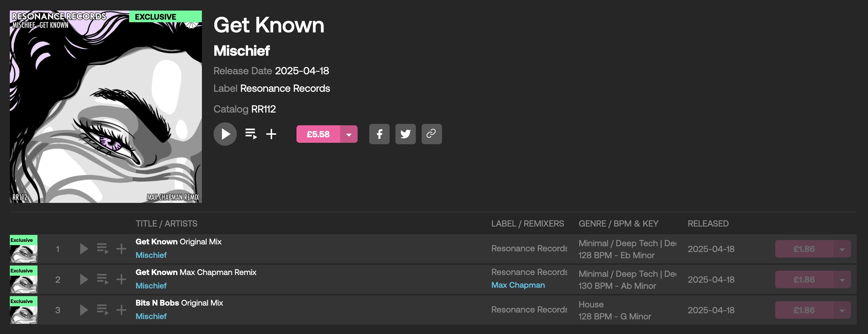Open release price £5.58 dropdown arrow
Screen dimensions: 868x334
[x=349, y=134]
